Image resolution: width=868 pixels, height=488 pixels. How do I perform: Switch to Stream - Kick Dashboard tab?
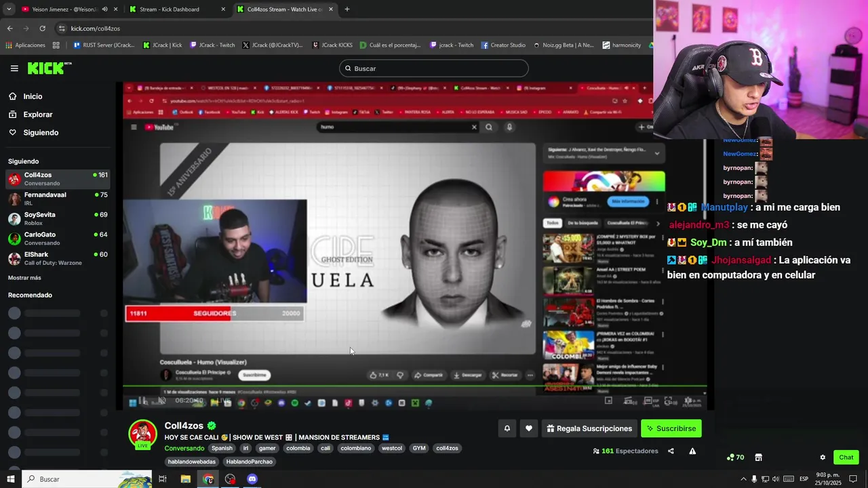(x=178, y=9)
